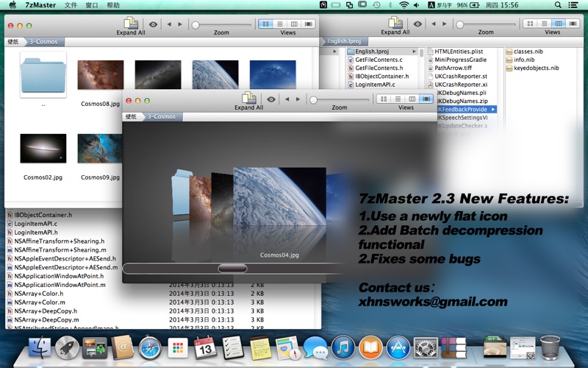The image size is (588, 368).
Task: Click the disclosure arrow left of English.lproj column
Action: 335,52
